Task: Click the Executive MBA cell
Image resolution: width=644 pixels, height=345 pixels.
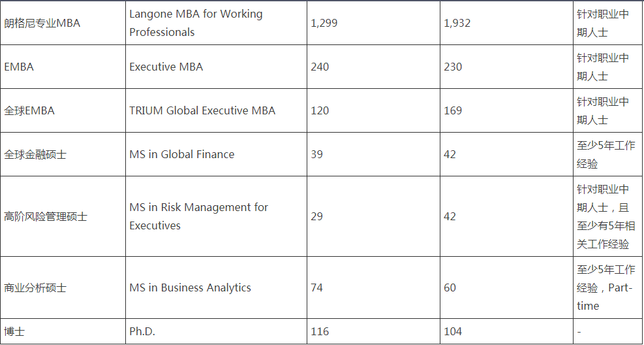Action: point(166,67)
